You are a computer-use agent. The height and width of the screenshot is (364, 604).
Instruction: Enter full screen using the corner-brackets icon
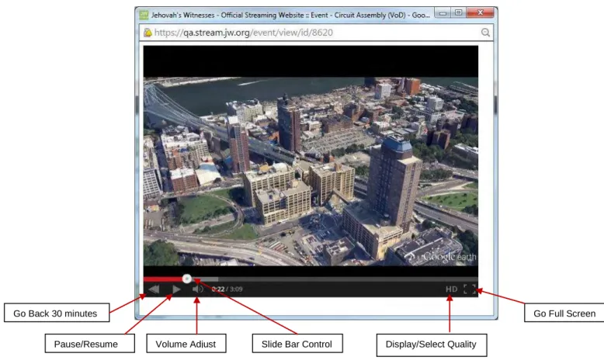[470, 289]
